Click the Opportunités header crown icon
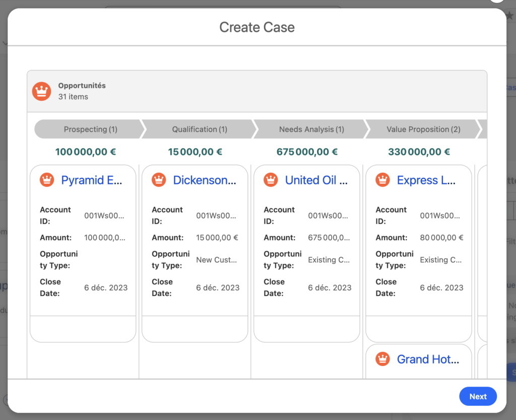Viewport: 516px width, 420px height. 41,91
